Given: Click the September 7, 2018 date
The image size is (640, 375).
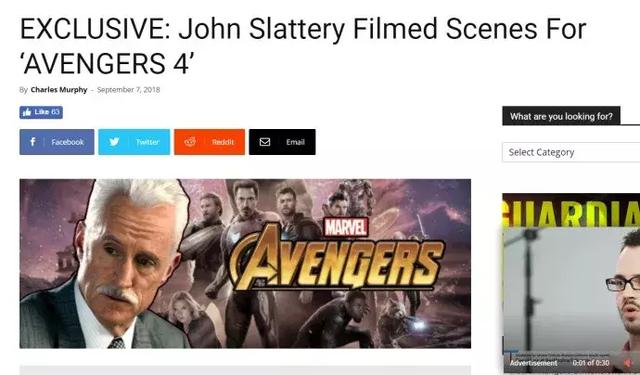Looking at the screenshot, I should pos(128,90).
